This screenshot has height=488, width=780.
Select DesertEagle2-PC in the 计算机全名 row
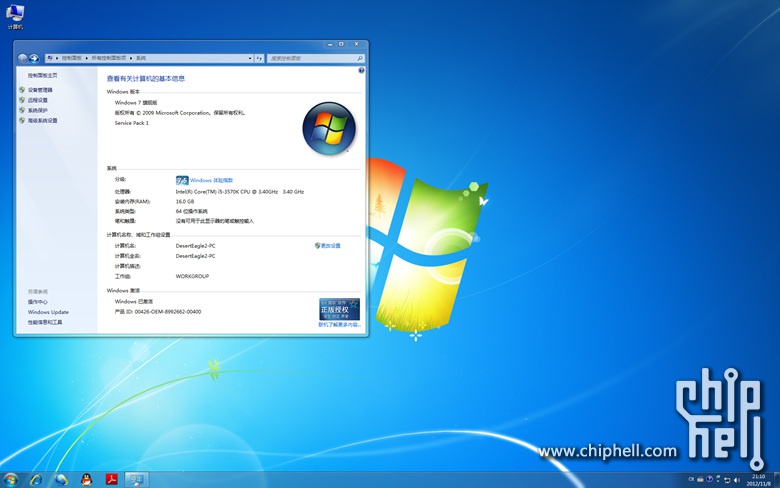[x=195, y=256]
